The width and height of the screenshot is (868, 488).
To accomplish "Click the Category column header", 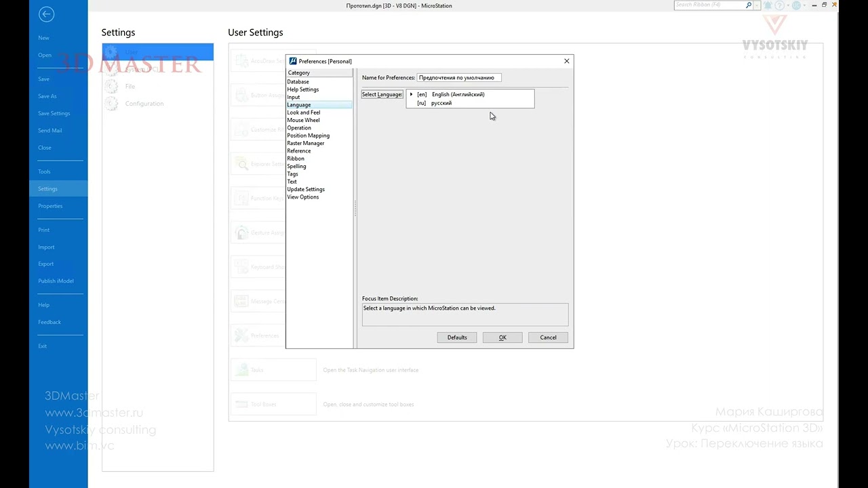I will 319,73.
